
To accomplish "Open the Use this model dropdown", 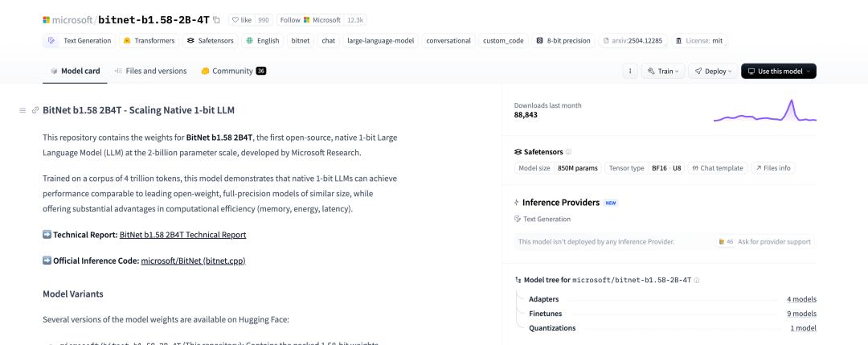I will (778, 71).
